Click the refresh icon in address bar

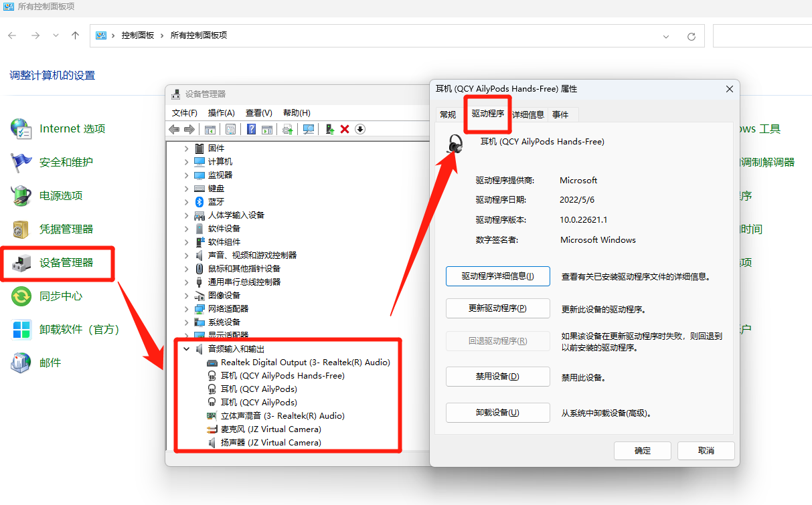[692, 36]
